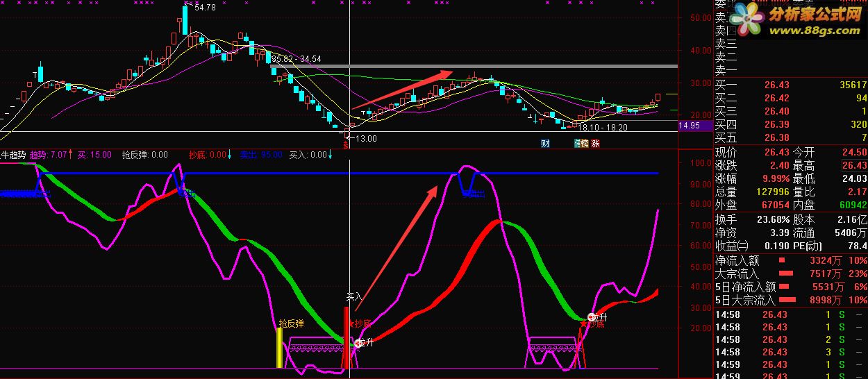
Task: Select the 买五 bid row at 26.38
Action: click(x=791, y=137)
